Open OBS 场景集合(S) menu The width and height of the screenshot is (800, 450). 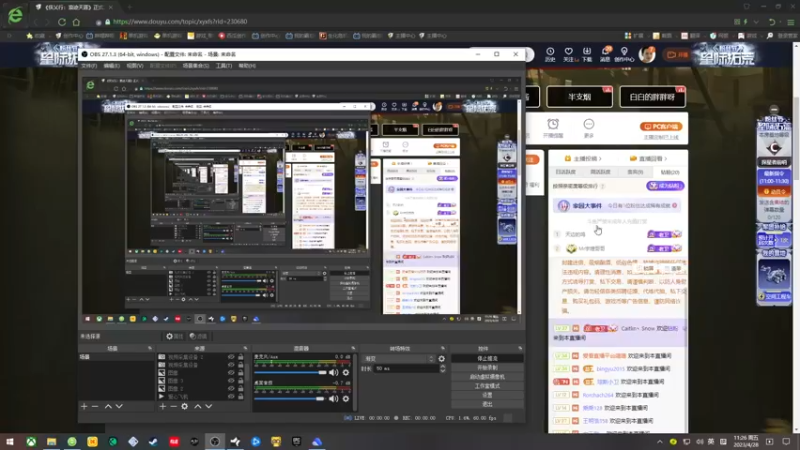pyautogui.click(x=196, y=66)
